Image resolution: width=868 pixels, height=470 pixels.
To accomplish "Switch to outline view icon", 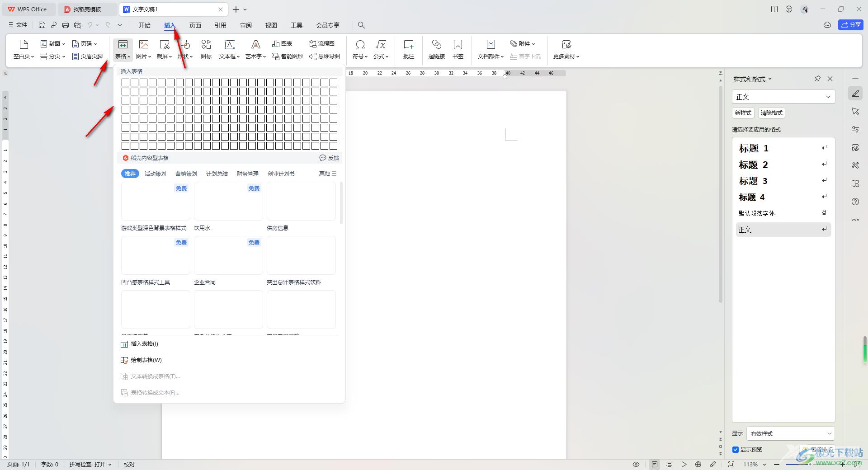I will click(x=669, y=464).
